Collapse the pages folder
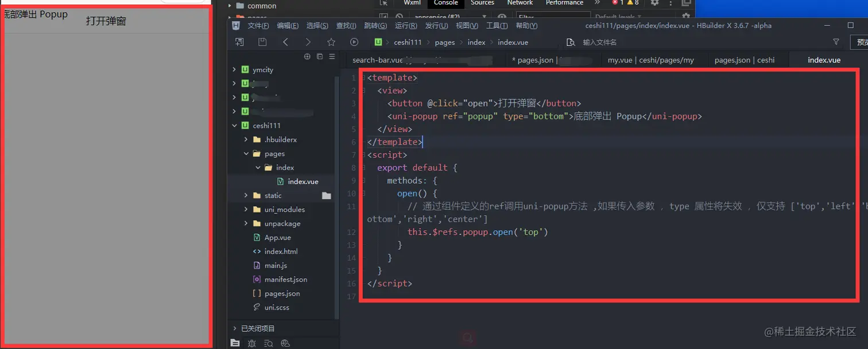868x349 pixels. 246,154
